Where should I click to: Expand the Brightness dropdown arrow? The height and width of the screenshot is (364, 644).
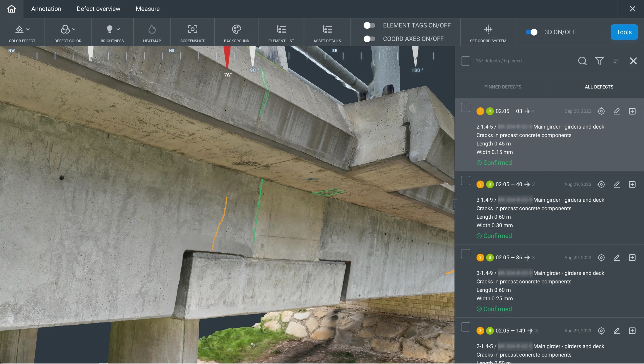click(118, 29)
